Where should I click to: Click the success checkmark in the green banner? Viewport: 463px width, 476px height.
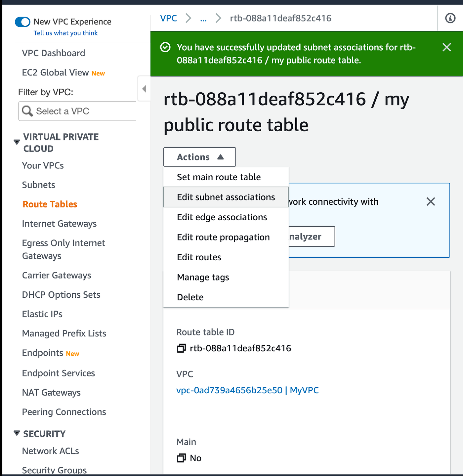click(165, 47)
